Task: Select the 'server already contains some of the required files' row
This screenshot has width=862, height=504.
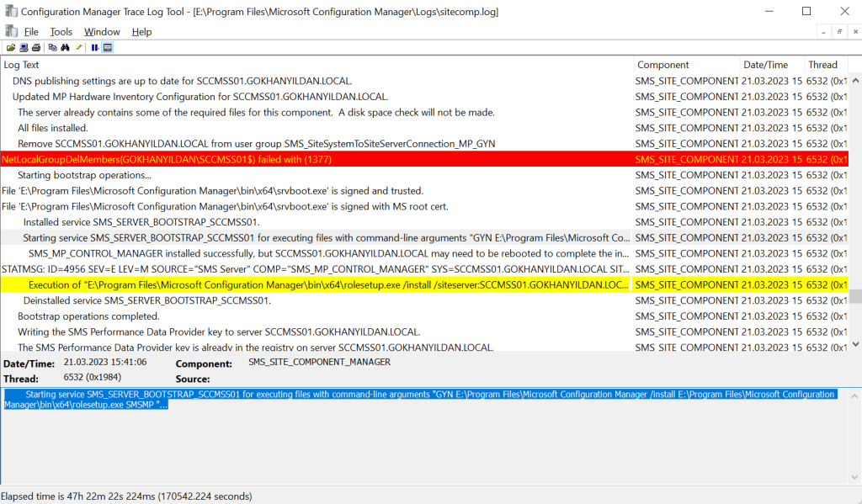Action: [x=424, y=112]
